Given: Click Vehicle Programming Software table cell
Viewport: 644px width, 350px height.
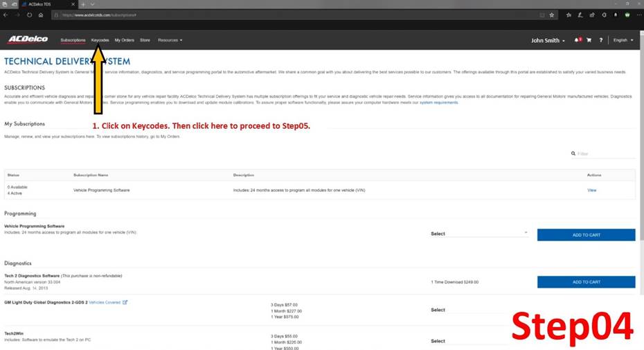Looking at the screenshot, I should 101,190.
